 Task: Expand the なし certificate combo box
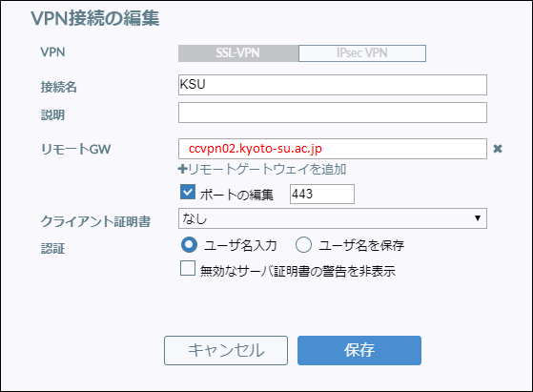tap(333, 218)
